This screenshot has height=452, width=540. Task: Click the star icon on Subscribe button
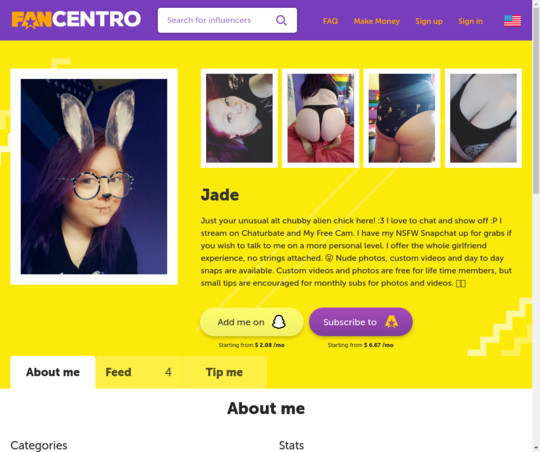392,322
